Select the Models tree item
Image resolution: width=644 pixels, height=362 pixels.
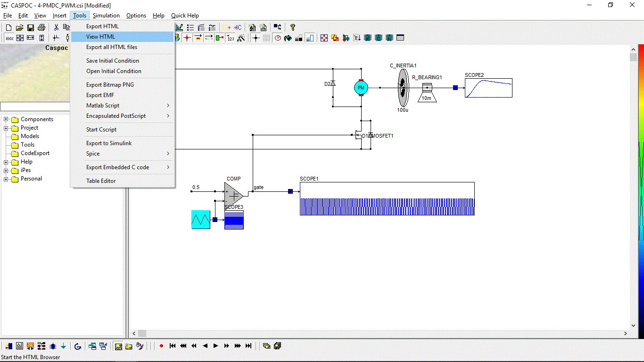[x=30, y=136]
